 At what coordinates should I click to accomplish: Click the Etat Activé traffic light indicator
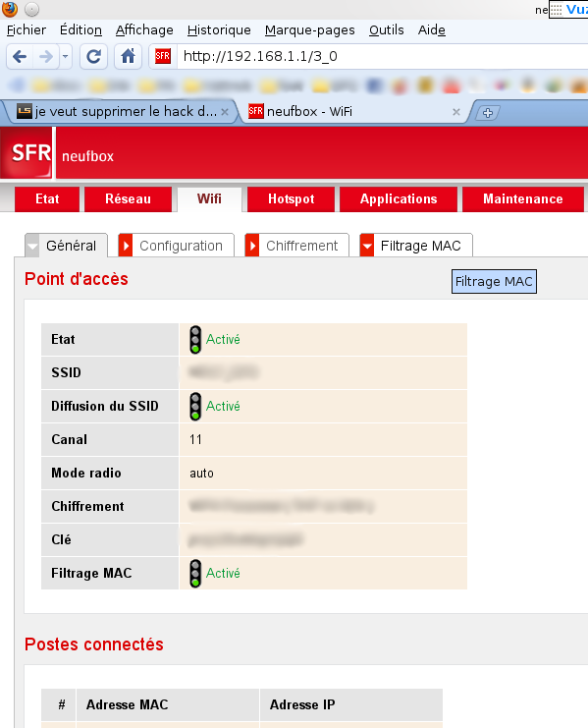point(195,339)
